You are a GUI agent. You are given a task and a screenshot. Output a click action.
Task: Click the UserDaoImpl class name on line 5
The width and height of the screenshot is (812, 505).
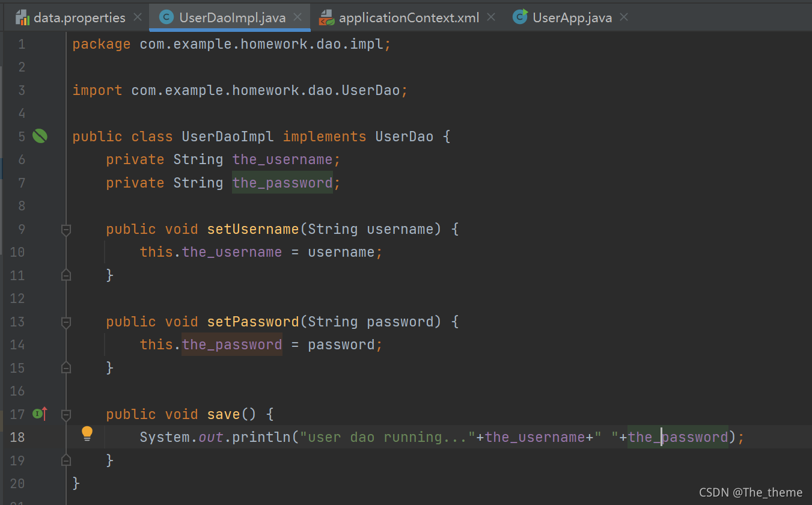(x=228, y=136)
